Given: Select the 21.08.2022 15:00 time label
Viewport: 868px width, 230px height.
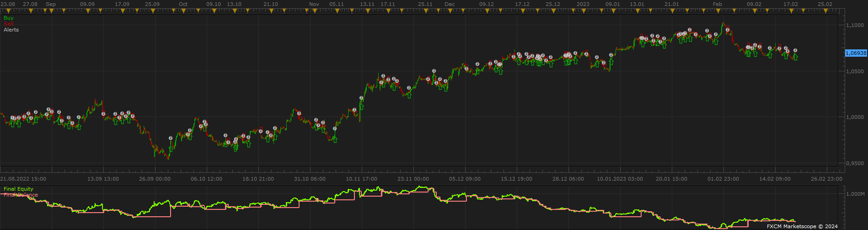Looking at the screenshot, I should click(x=23, y=179).
